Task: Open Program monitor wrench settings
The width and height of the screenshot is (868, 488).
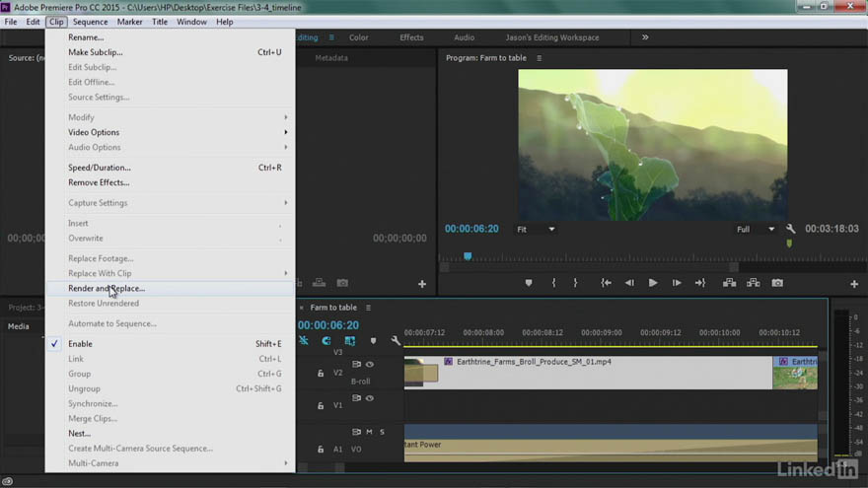Action: pos(790,229)
